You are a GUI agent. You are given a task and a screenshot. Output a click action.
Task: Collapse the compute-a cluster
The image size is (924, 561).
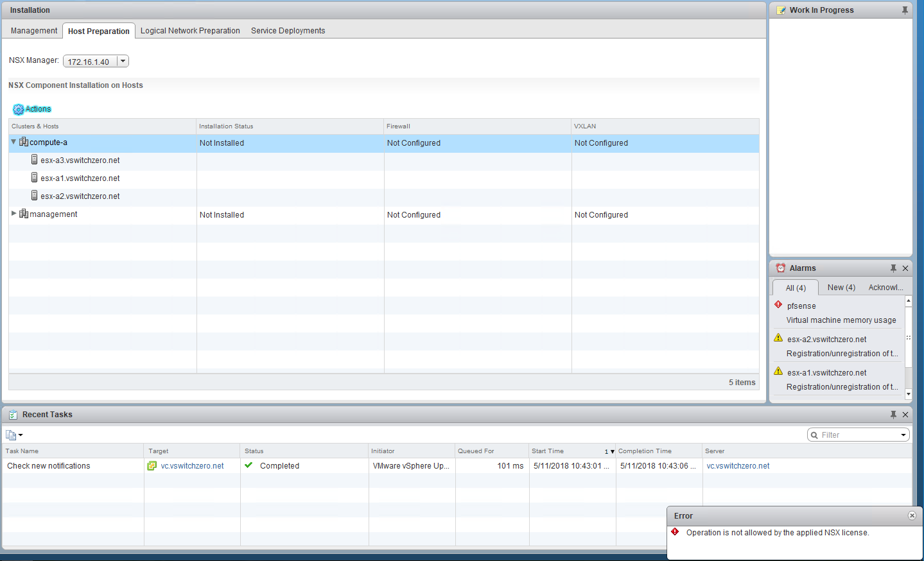(x=13, y=142)
